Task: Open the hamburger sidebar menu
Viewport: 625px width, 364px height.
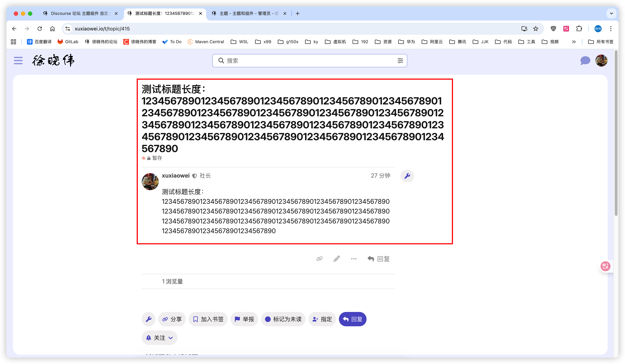Action: point(18,61)
